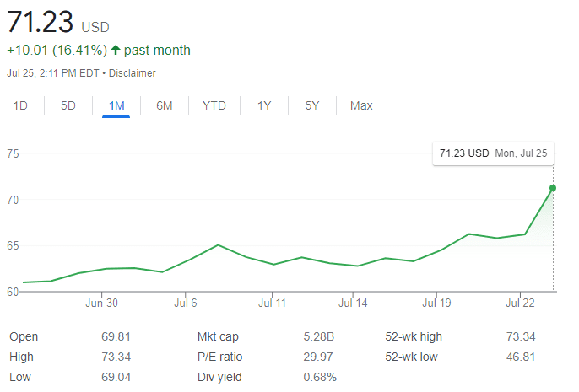Open the 6M time range tab

coord(165,105)
